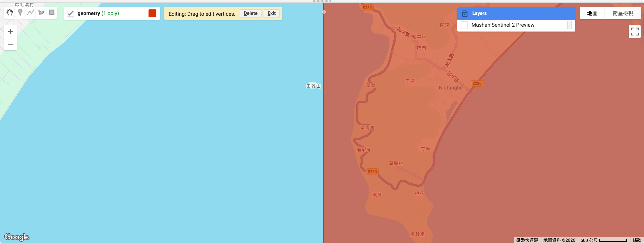This screenshot has width=644, height=243.
Task: Uncheck the geometry layer checkbox
Action: 71,14
